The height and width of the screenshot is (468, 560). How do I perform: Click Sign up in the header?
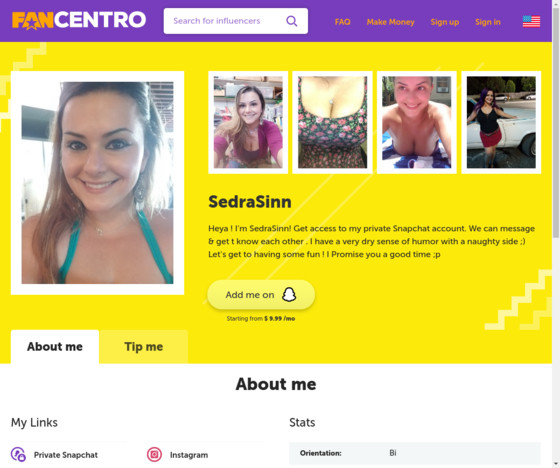click(445, 22)
